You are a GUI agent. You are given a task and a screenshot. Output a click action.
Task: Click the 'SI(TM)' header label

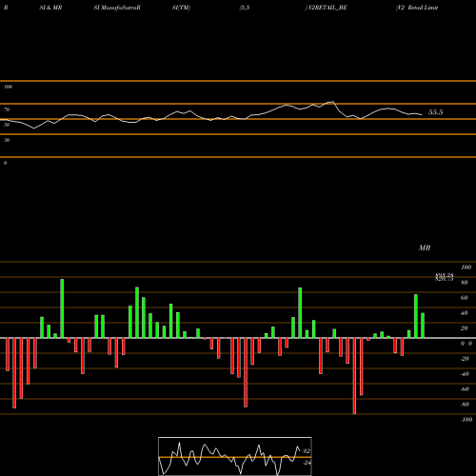tap(181, 8)
